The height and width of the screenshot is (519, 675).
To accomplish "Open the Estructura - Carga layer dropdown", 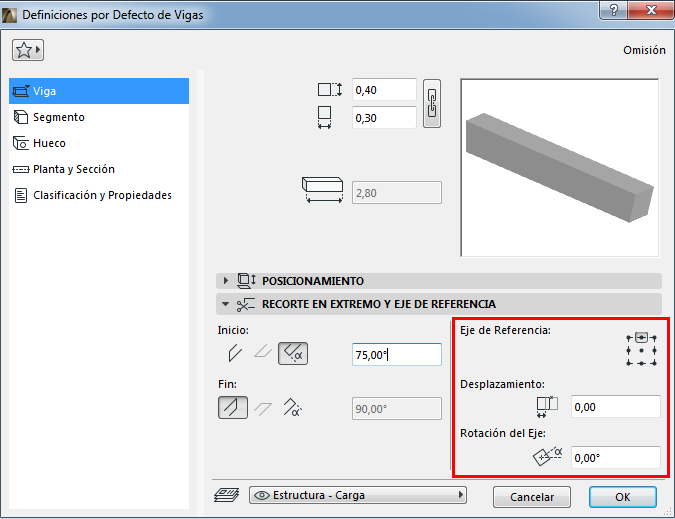I will click(x=358, y=495).
